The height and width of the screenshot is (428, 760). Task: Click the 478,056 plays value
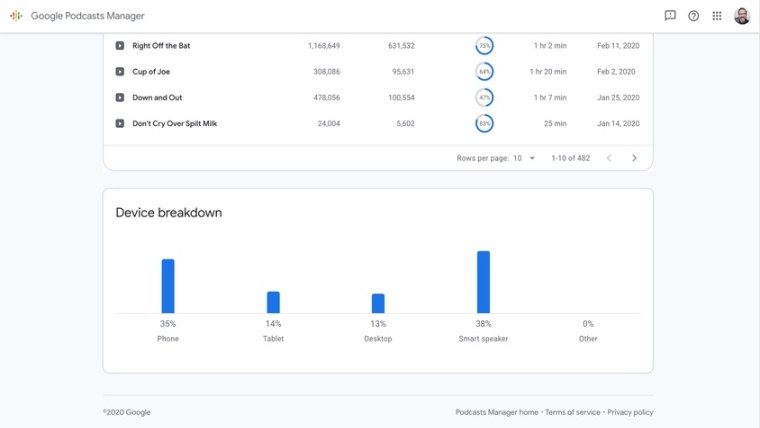tap(327, 97)
